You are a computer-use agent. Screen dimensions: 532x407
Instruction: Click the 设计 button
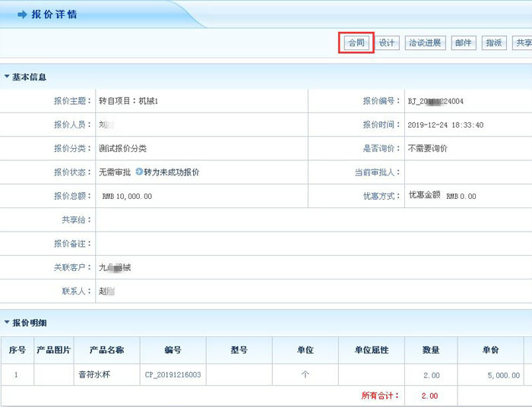click(387, 43)
